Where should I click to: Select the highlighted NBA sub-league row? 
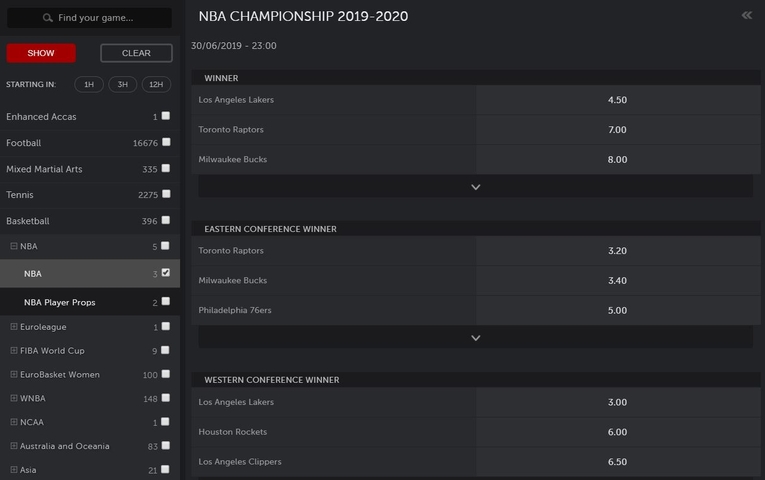pos(90,274)
